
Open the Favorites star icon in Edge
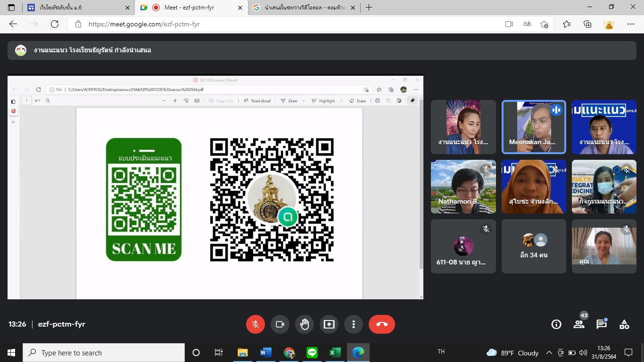pos(567,24)
